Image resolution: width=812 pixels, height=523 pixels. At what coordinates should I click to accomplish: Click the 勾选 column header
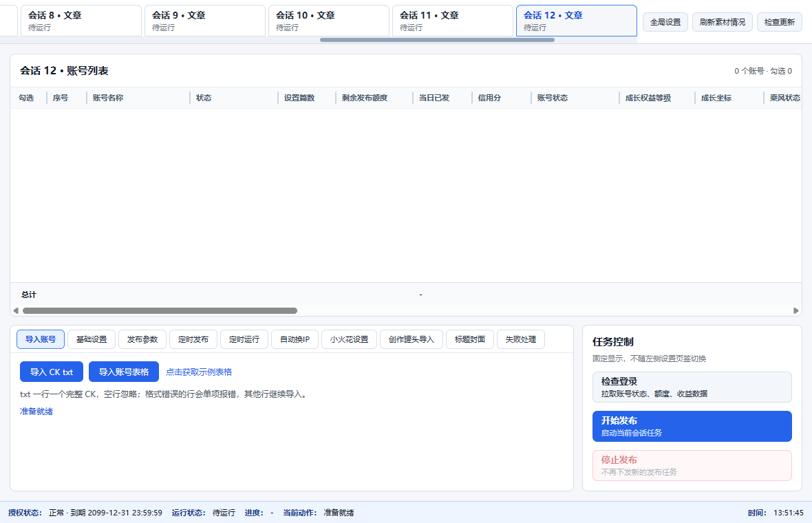click(26, 97)
